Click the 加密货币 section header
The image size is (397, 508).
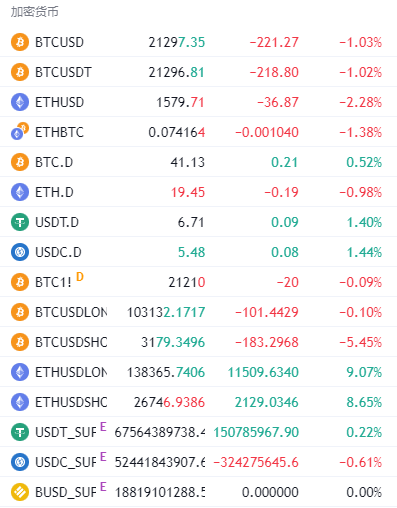click(x=35, y=12)
